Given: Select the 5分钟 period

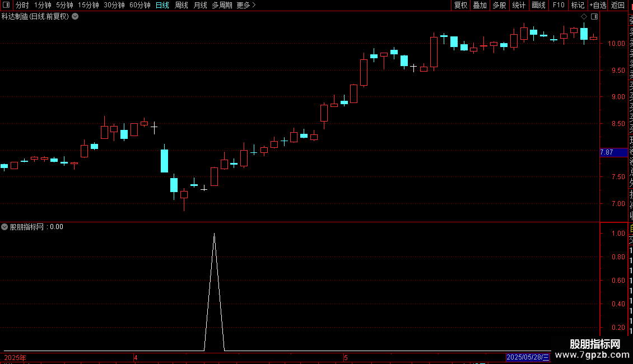Looking at the screenshot, I should [x=64, y=5].
